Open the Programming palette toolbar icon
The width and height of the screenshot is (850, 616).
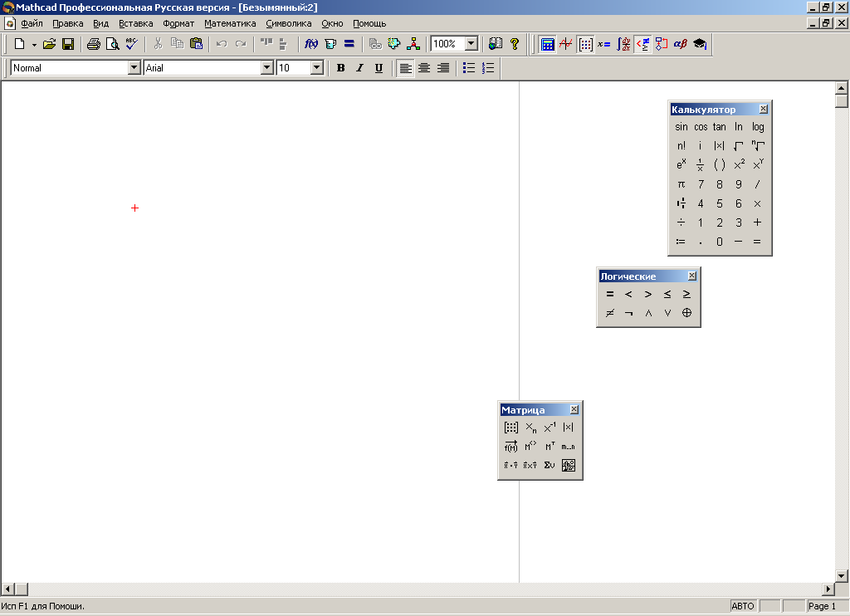[662, 45]
